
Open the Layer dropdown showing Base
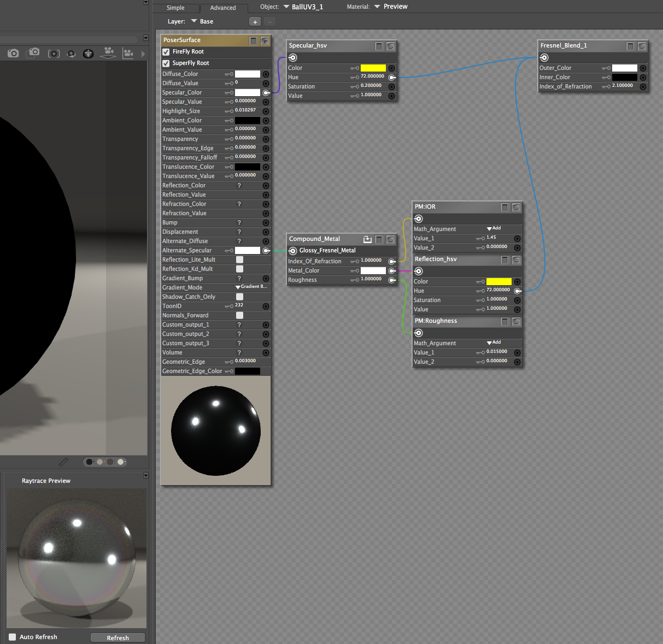pos(202,21)
